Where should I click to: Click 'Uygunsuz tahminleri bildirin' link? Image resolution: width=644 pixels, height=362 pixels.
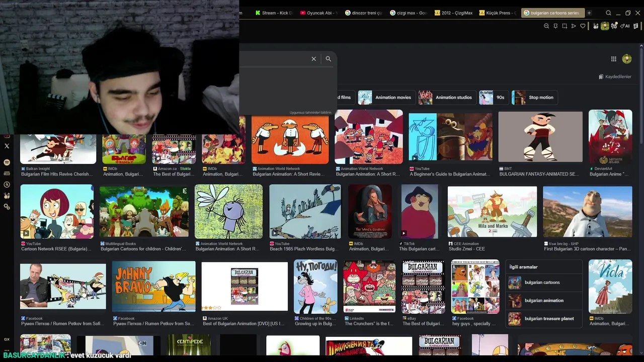click(x=310, y=113)
